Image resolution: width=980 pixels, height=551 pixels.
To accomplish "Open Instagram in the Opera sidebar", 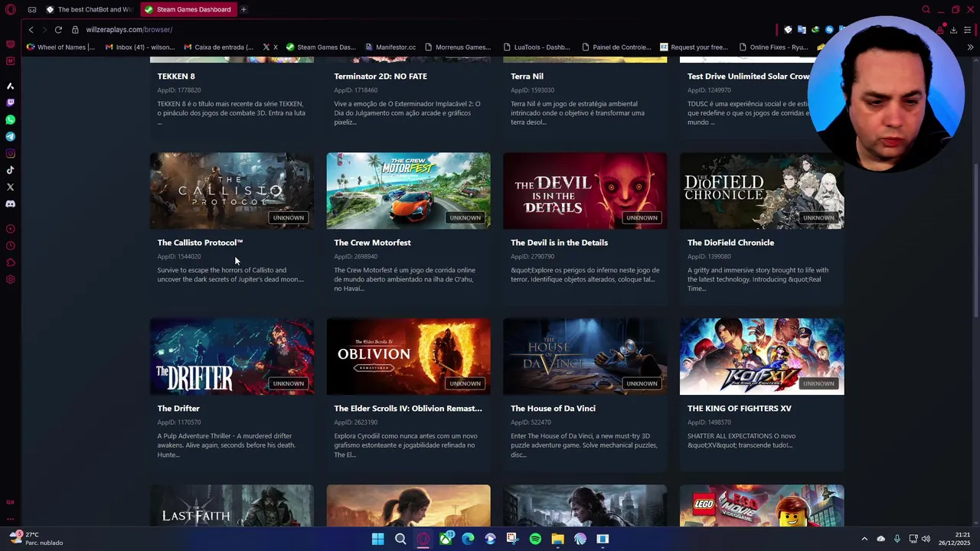I will tap(10, 154).
